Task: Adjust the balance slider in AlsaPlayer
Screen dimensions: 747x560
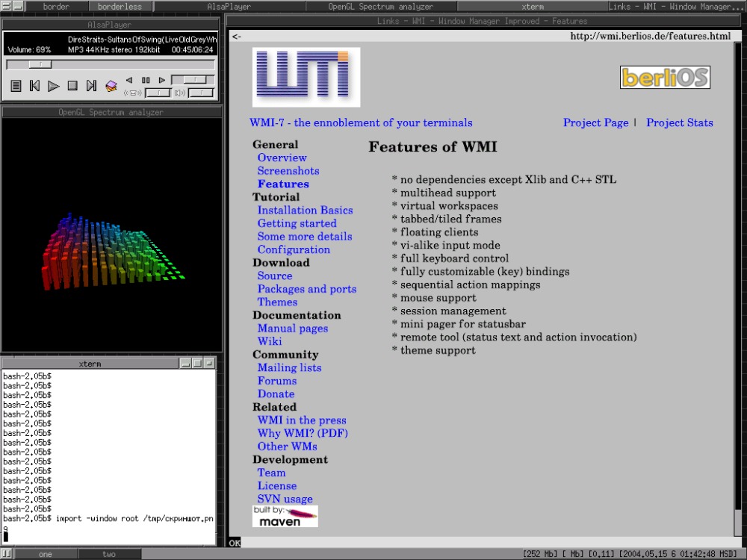Action: pos(158,93)
